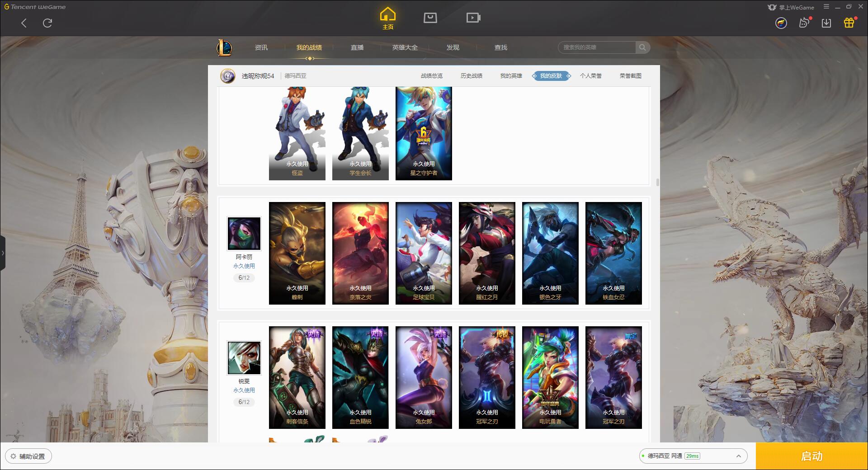Click the 永久使用 link under 锐雯
The image size is (868, 470).
pos(244,390)
